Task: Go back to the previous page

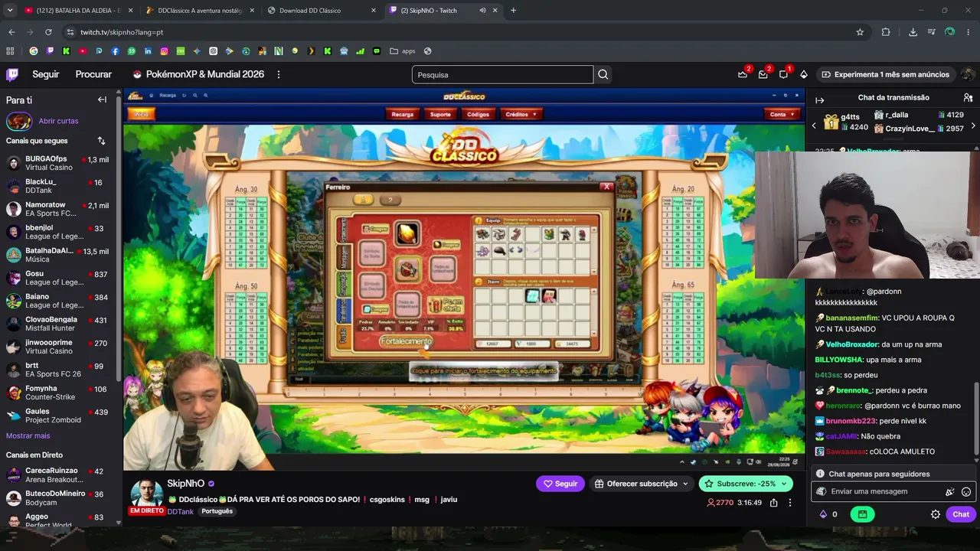Action: [11, 32]
